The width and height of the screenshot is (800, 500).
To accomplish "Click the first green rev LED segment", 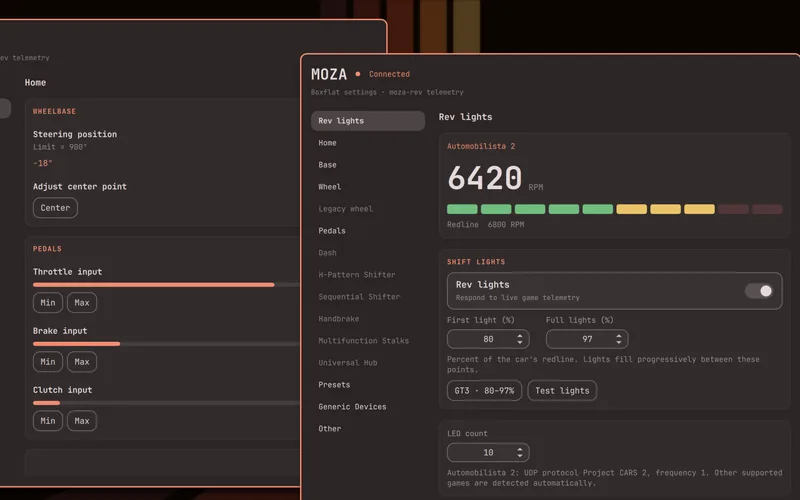I will click(462, 209).
